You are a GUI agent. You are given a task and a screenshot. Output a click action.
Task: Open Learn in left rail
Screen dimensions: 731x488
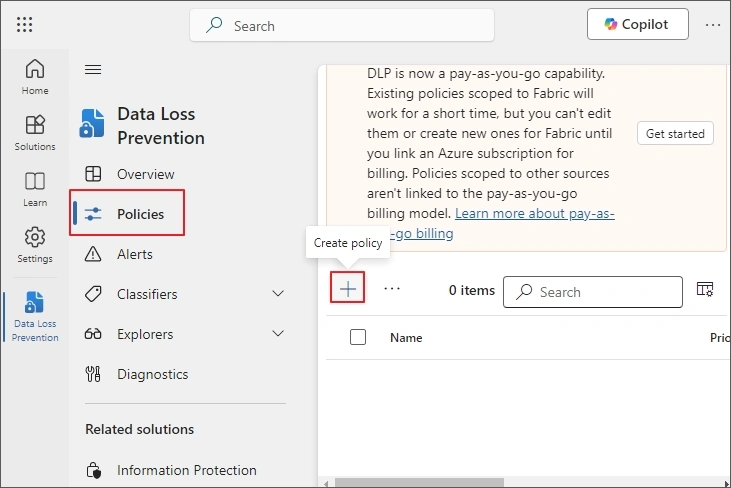pyautogui.click(x=35, y=189)
